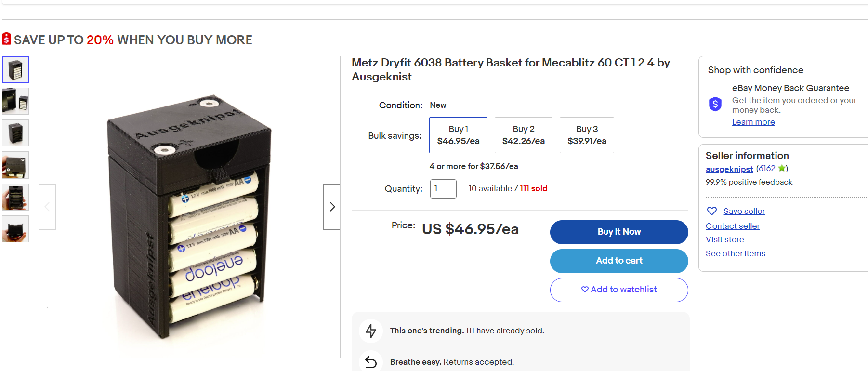Click the Contact seller link

[x=733, y=226]
